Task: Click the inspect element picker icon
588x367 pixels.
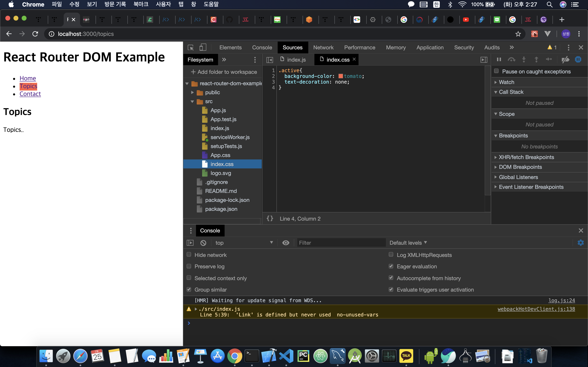Action: 191,47
